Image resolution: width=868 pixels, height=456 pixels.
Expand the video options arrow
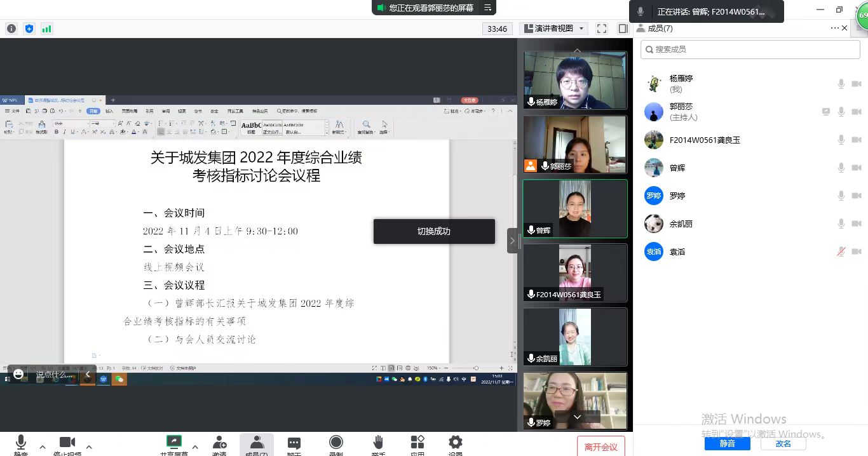[89, 446]
